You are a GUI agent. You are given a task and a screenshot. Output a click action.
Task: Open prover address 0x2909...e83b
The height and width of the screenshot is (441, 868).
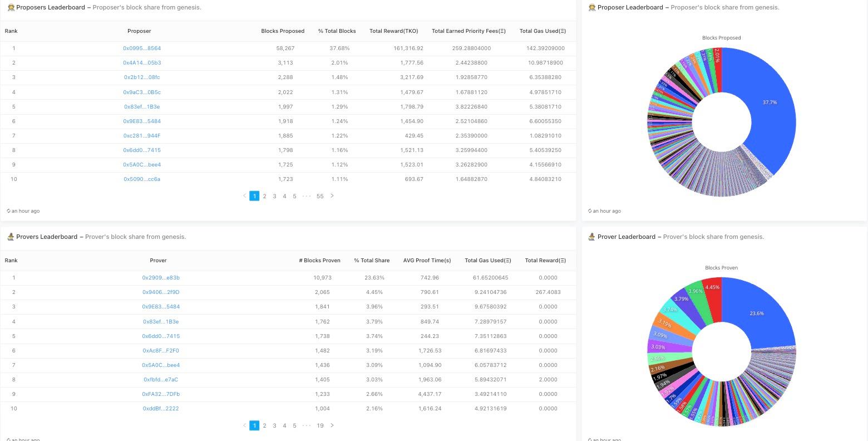pyautogui.click(x=161, y=278)
